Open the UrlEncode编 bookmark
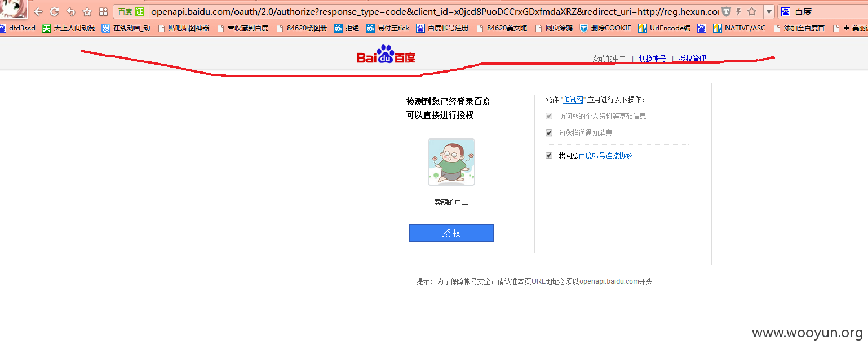868x349 pixels. tap(665, 28)
